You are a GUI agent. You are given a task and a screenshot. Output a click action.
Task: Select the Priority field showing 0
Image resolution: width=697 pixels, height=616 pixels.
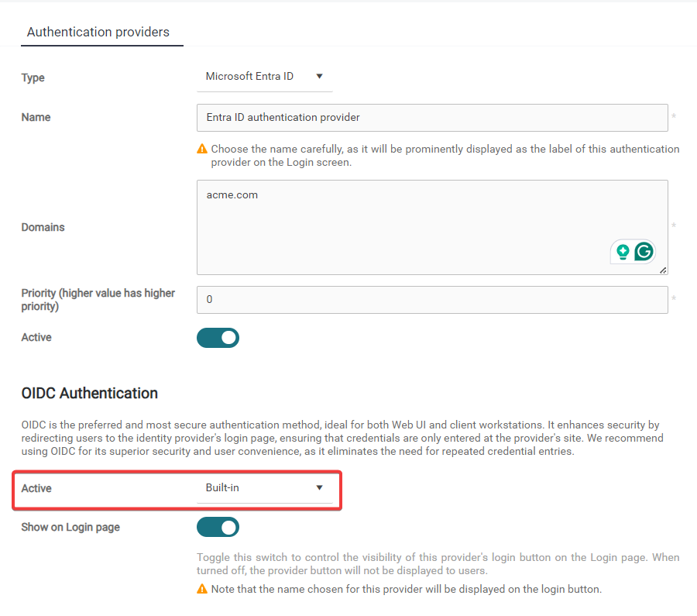pos(432,300)
